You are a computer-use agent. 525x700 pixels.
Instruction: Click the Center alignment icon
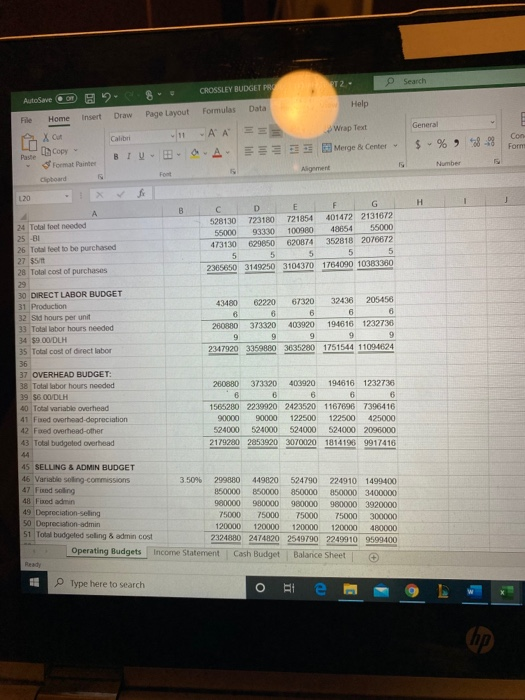(264, 150)
